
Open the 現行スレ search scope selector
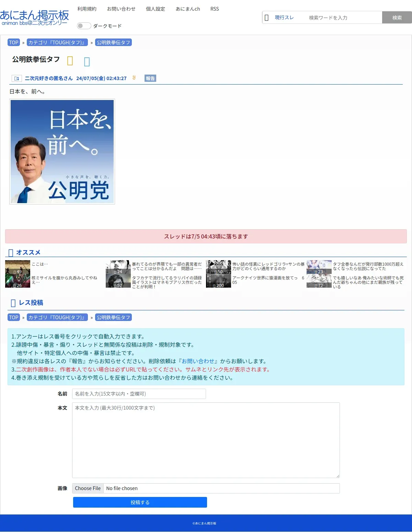point(284,18)
